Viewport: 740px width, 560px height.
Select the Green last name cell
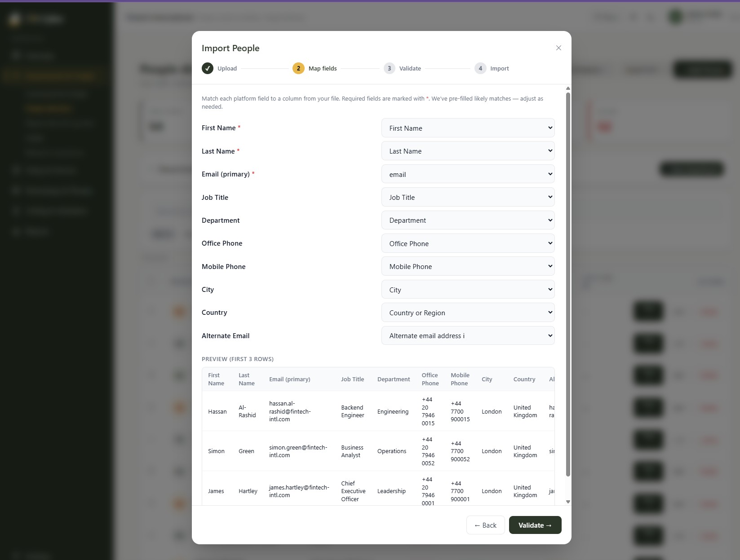click(246, 451)
